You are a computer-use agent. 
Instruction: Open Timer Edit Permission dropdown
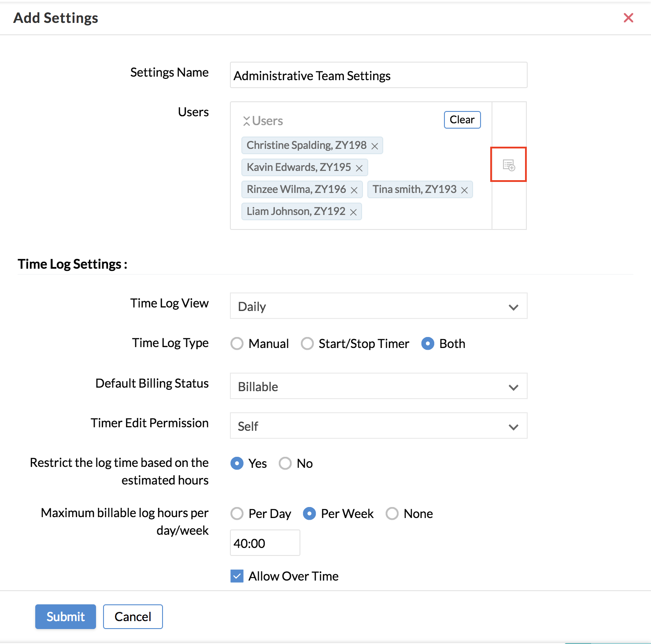click(x=378, y=426)
